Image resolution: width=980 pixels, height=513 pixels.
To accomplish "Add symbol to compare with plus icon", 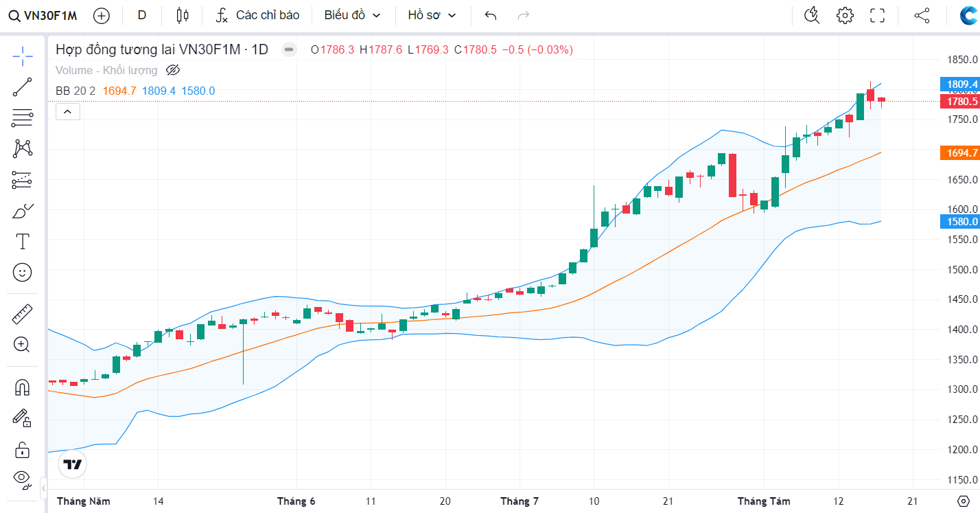I will pyautogui.click(x=101, y=15).
